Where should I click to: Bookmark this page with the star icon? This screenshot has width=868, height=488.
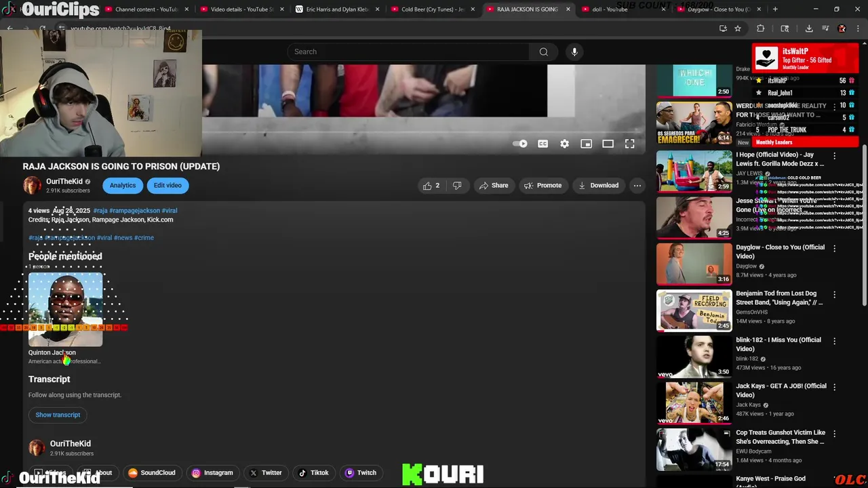click(x=738, y=28)
